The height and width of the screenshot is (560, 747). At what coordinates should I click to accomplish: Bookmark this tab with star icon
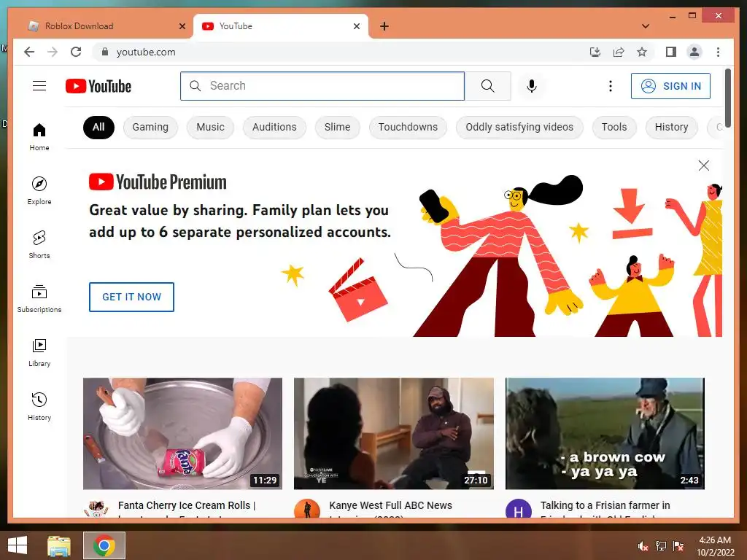pyautogui.click(x=642, y=52)
